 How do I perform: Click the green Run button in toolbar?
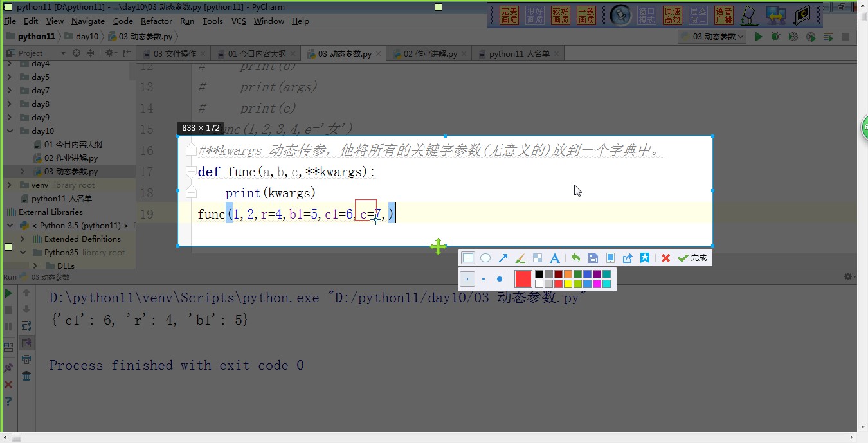[759, 37]
